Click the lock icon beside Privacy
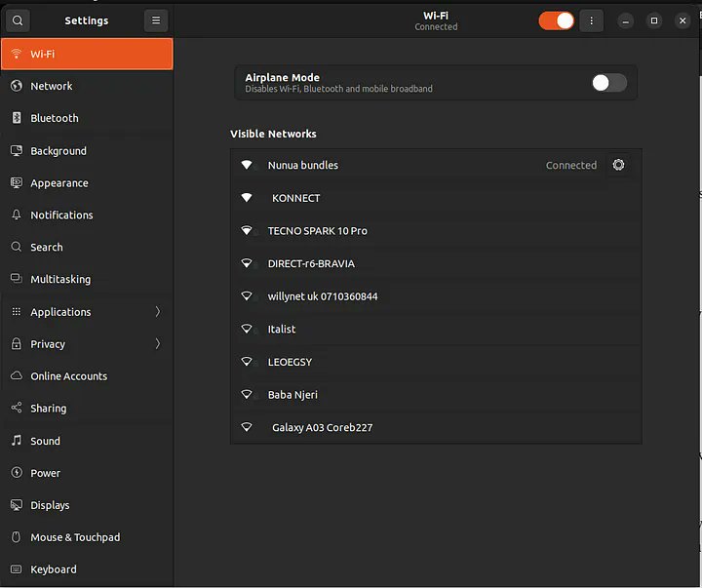This screenshot has height=588, width=702. point(17,343)
